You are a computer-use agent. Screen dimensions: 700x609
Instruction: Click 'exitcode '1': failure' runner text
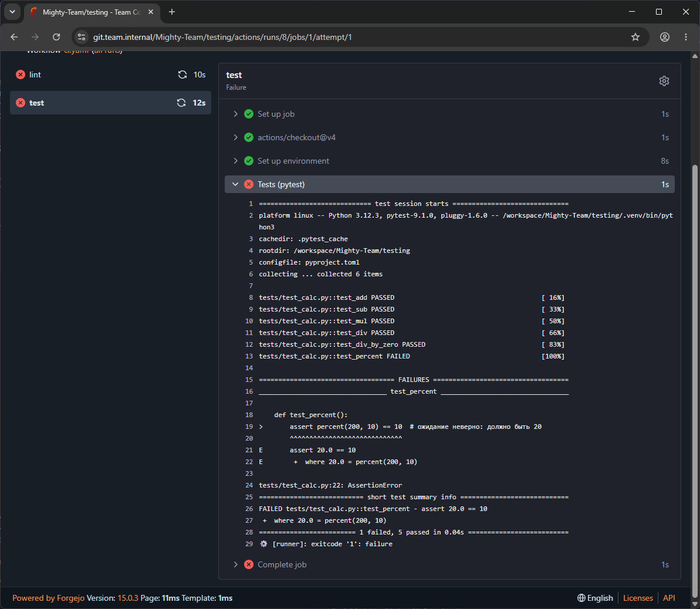[x=352, y=544]
